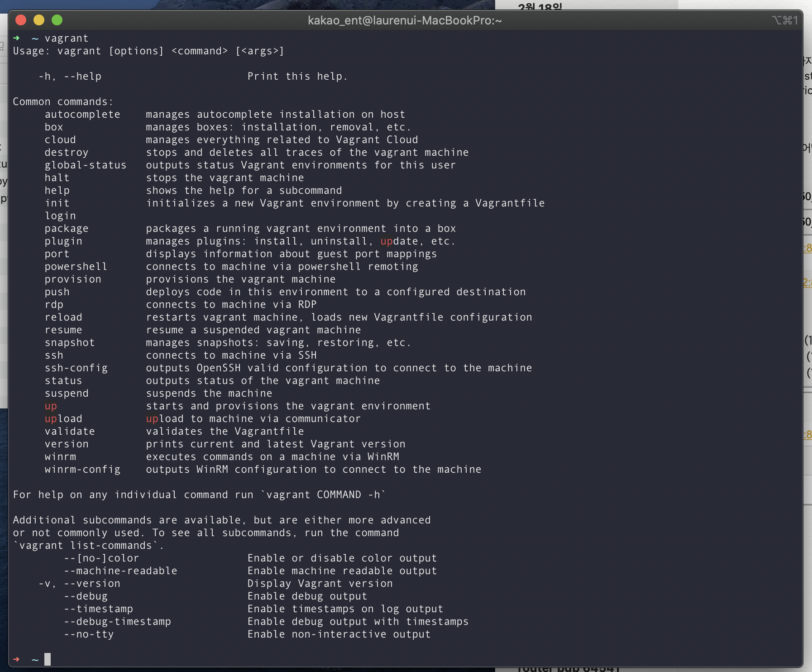This screenshot has width=812, height=672.
Task: Click the '--machine-readable' option
Action: click(120, 571)
